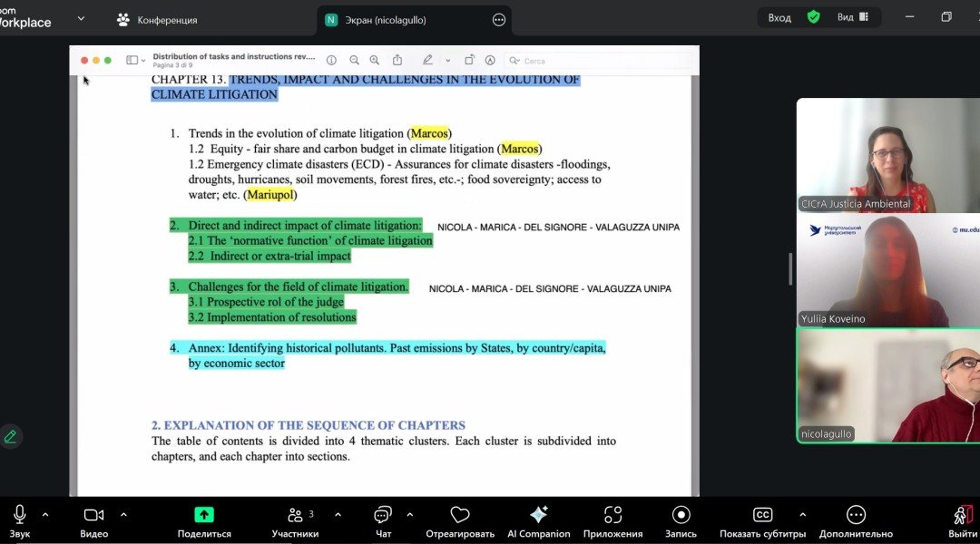Open Zoom Workplace dropdown chevron
Viewport: 980px width, 544px height.
[x=81, y=18]
